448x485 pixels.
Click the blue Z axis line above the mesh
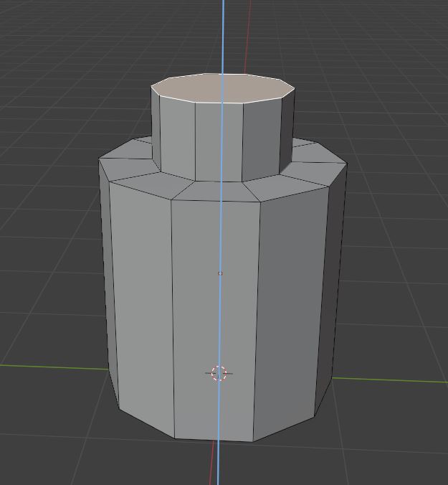[223, 36]
